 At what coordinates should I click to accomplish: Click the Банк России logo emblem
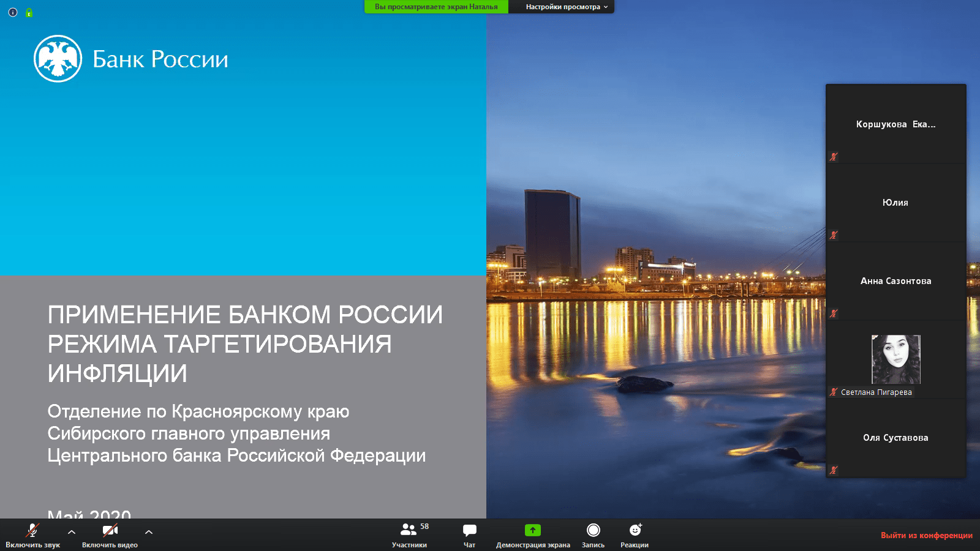pos(58,59)
